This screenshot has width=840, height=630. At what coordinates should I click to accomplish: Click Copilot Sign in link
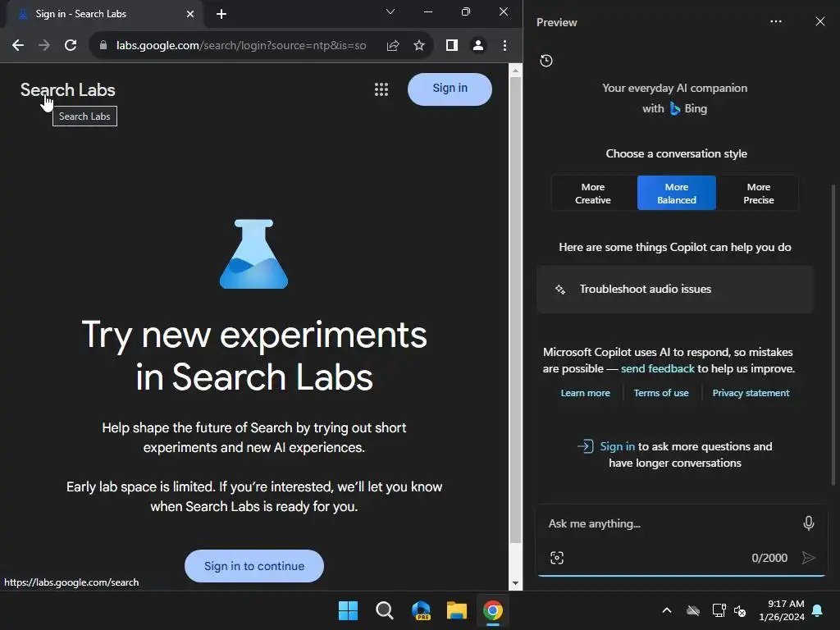617,446
